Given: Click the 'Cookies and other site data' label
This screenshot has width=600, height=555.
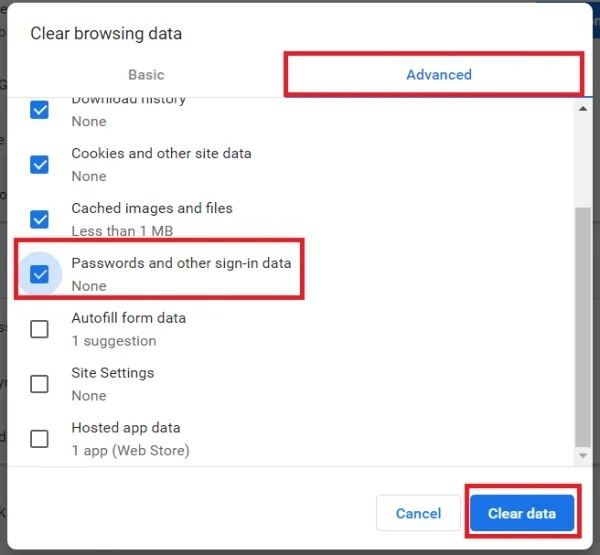Looking at the screenshot, I should coord(161,154).
